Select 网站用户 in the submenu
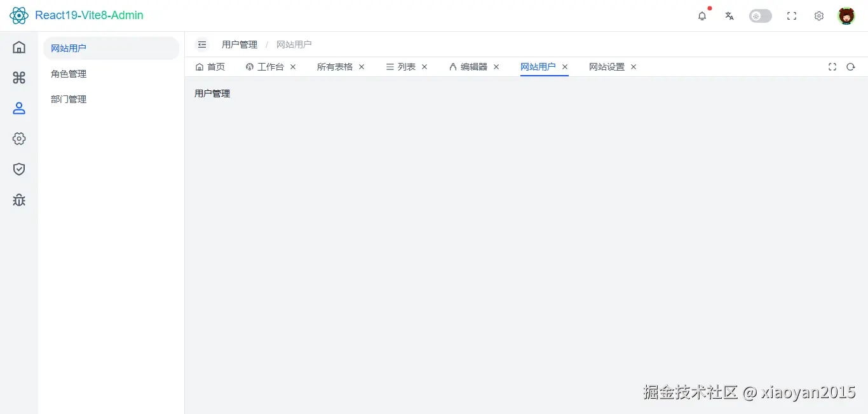The width and height of the screenshot is (868, 414). coord(111,48)
